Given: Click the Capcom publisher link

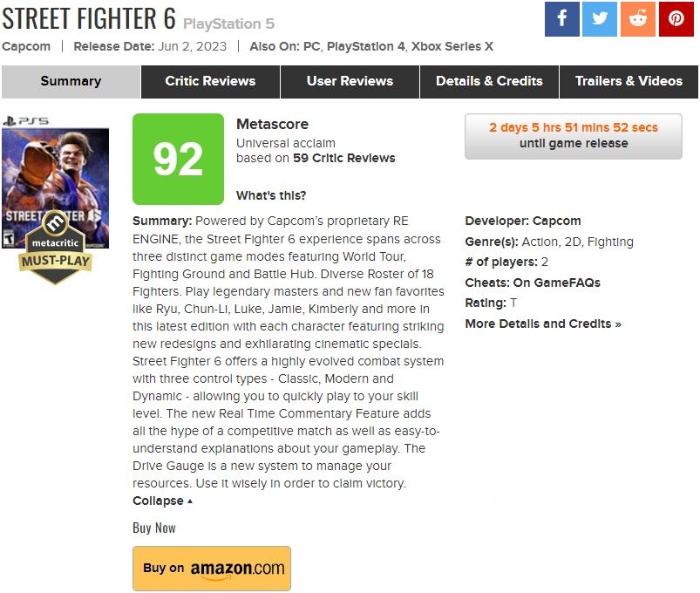Looking at the screenshot, I should click(x=26, y=46).
